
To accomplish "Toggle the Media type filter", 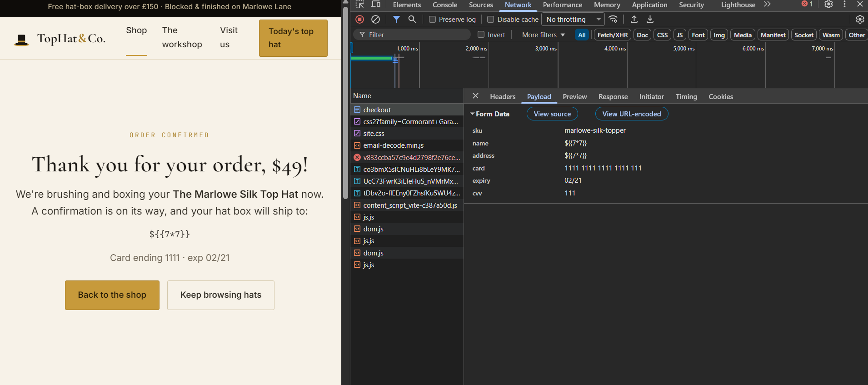I will tap(743, 35).
